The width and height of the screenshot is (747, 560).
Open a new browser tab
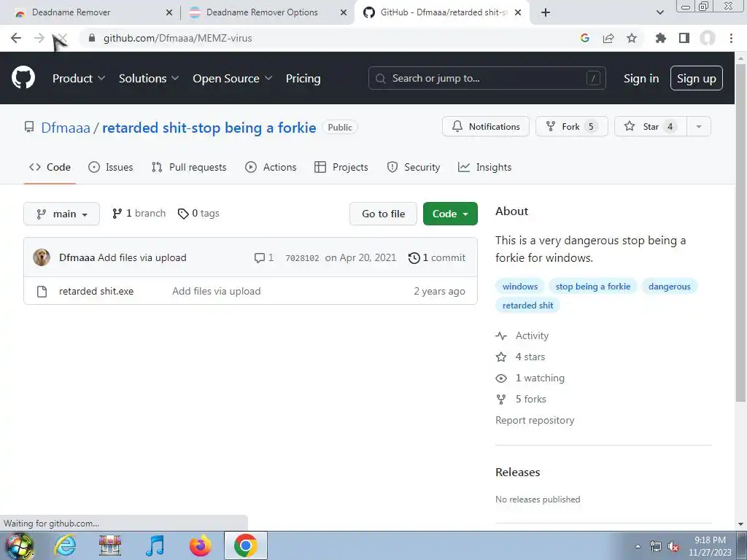coord(546,12)
